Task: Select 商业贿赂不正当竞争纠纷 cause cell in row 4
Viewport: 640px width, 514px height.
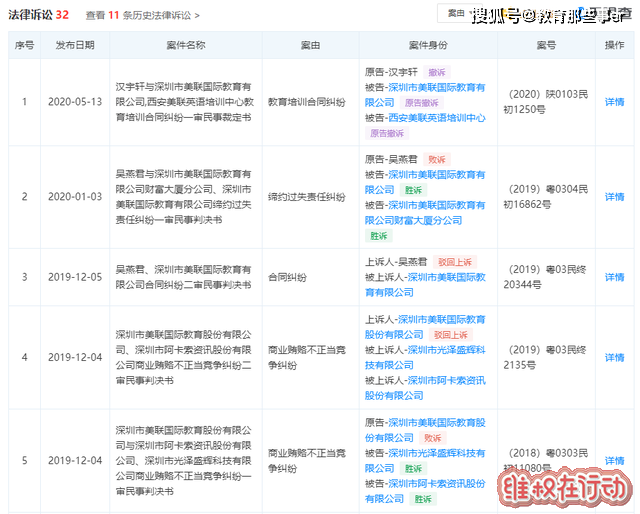Action: tap(307, 358)
